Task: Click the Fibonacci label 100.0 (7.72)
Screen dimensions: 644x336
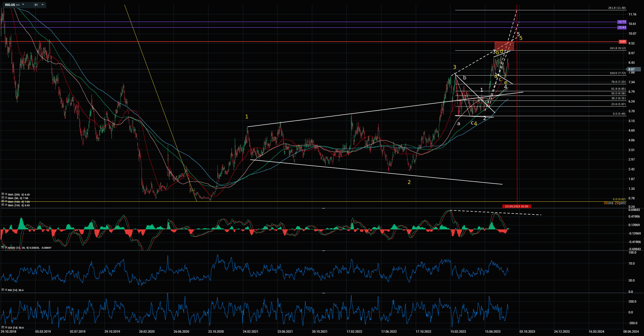Action: point(618,73)
